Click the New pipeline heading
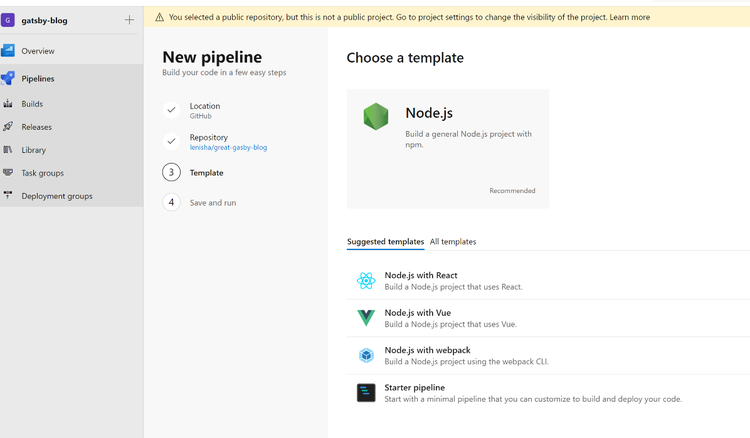 pyautogui.click(x=212, y=57)
